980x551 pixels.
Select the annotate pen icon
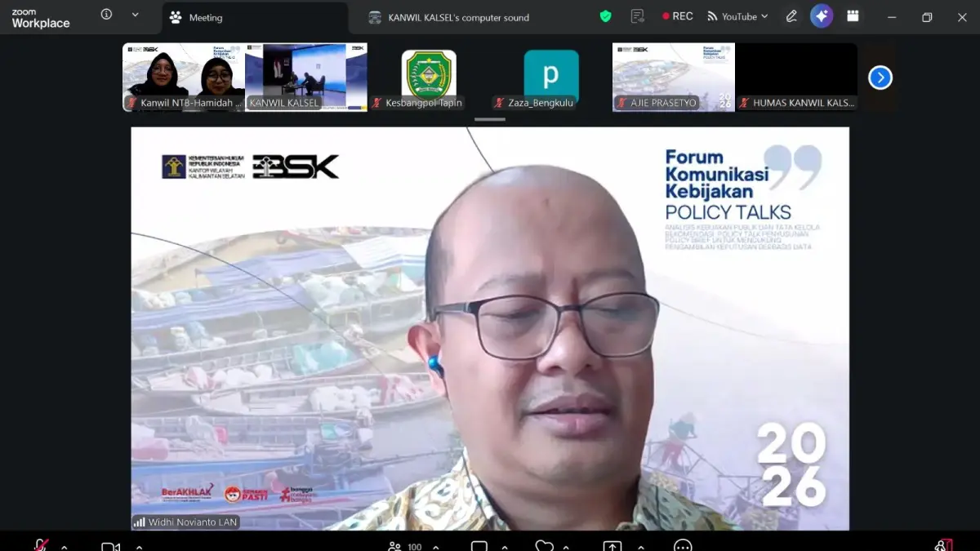click(791, 16)
